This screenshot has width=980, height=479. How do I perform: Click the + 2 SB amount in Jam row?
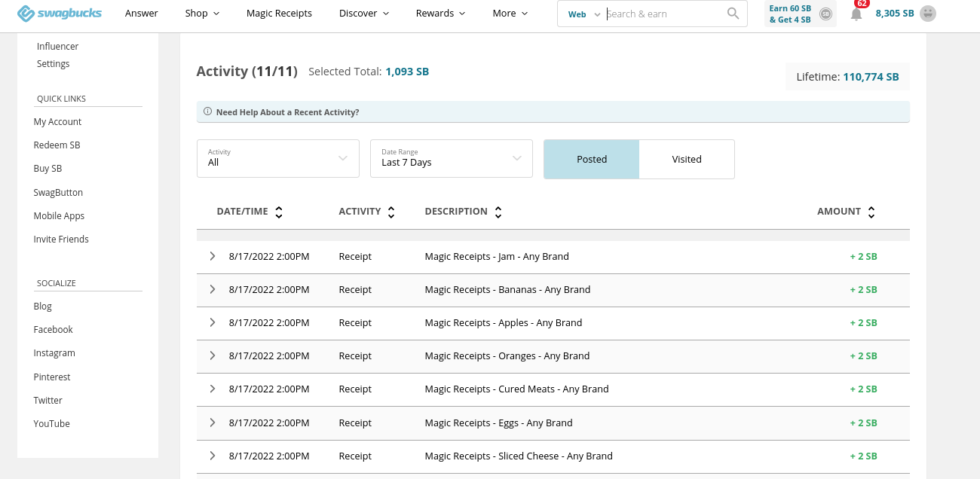point(863,256)
